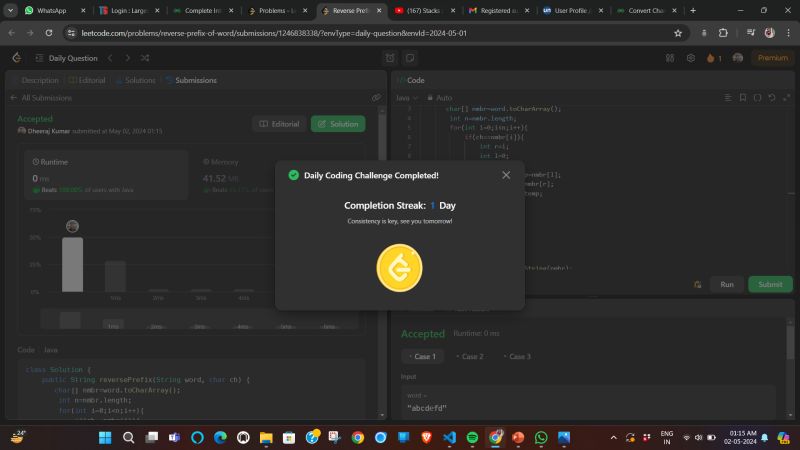Switch to the Problems browser tab
This screenshot has height=450, width=800.
click(278, 10)
